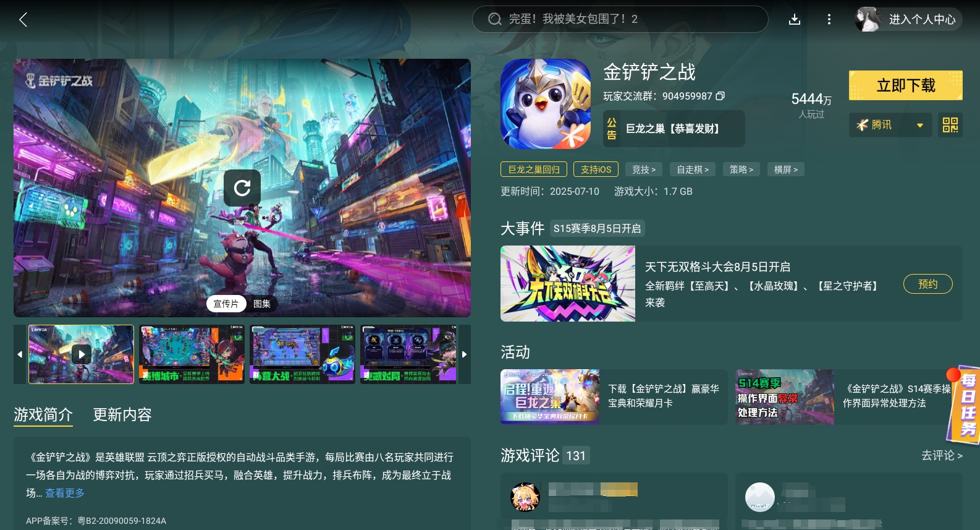
Task: Select the fourth screenshot thumbnail with green-haired character
Action: (x=408, y=354)
